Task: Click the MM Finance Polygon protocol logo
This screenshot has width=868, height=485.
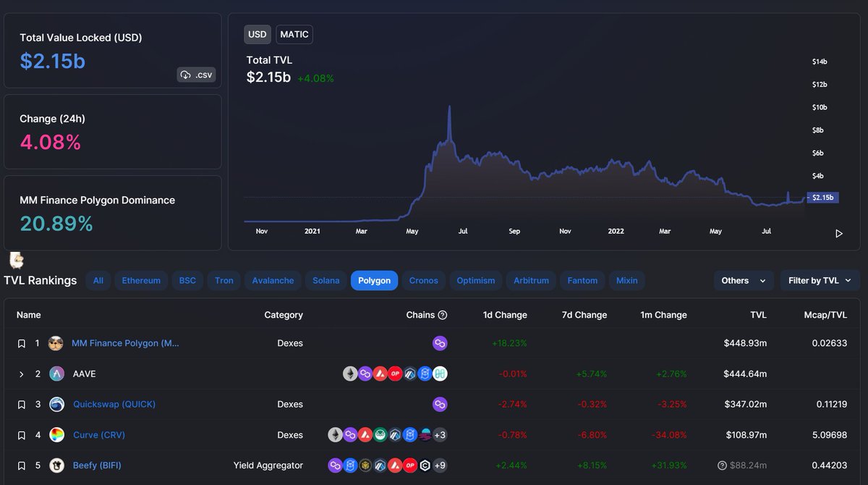Action: [x=56, y=343]
